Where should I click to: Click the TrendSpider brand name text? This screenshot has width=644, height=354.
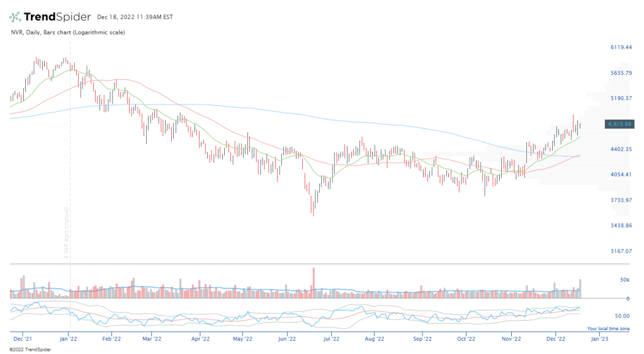point(57,17)
